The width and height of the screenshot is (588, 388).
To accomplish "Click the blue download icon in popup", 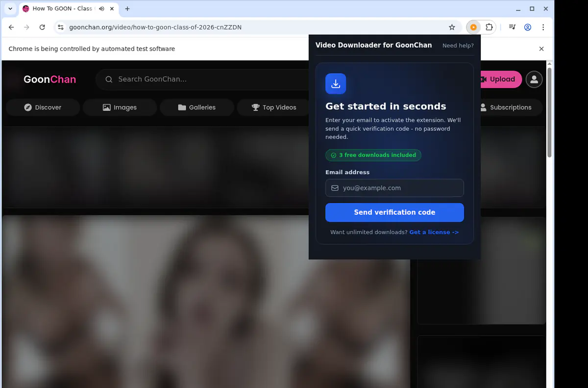I will [336, 84].
